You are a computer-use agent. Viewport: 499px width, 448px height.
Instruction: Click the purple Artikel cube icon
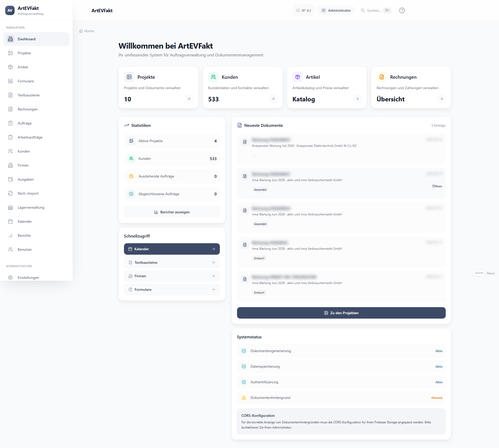(298, 77)
